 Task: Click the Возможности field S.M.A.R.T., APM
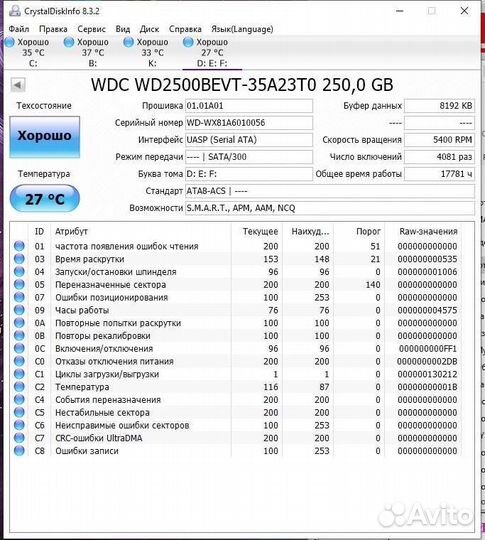[x=330, y=208]
